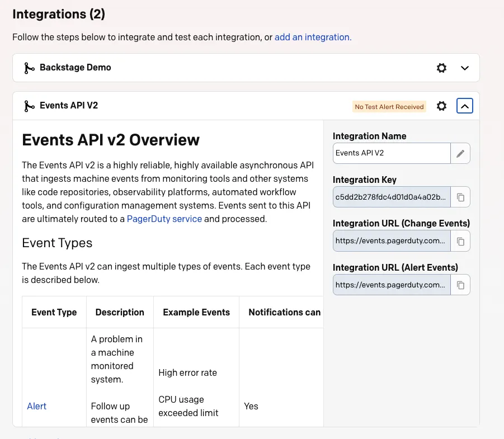504x439 pixels.
Task: Click the integration glyph beside Backstage Demo
Action: click(29, 68)
